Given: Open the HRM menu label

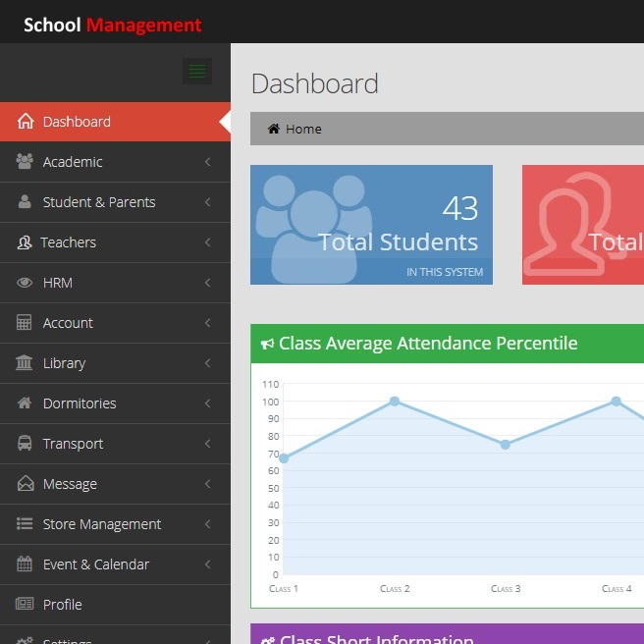Looking at the screenshot, I should (x=58, y=283).
